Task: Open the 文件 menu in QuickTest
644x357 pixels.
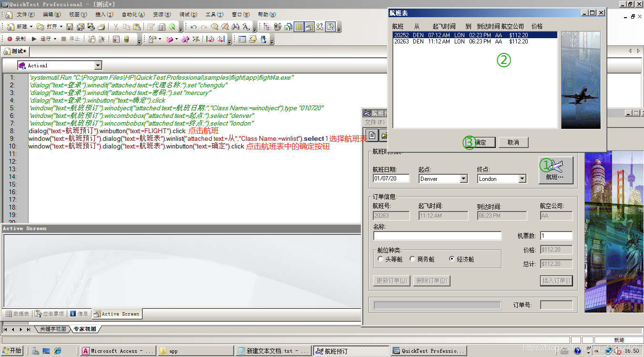Action: [x=26, y=15]
